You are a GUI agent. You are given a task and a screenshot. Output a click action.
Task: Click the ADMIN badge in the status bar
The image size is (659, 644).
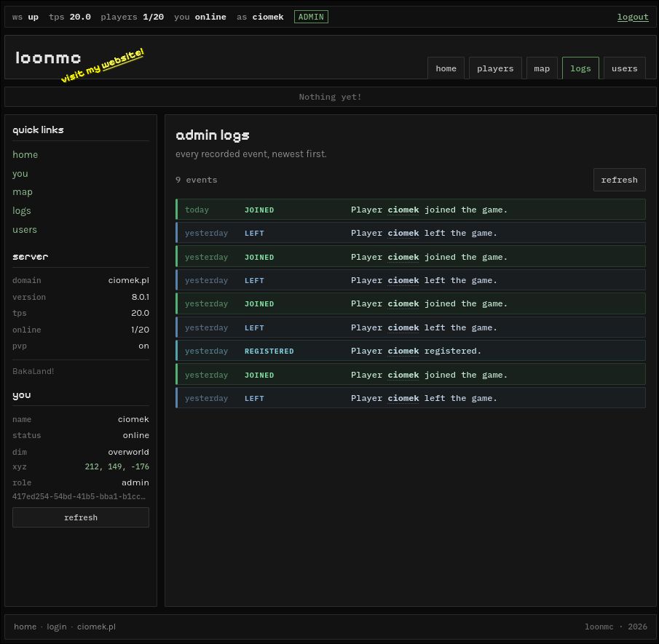pyautogui.click(x=311, y=17)
